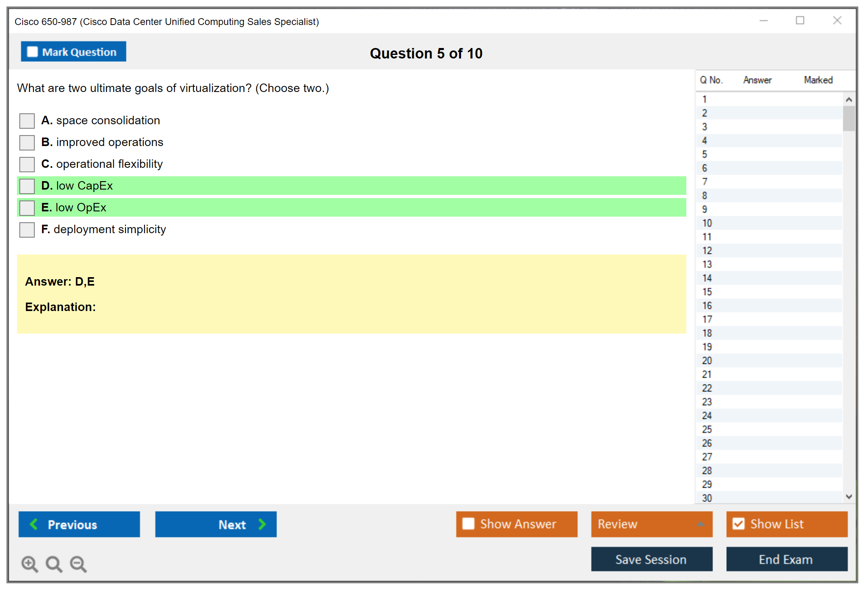The height and width of the screenshot is (593, 868).
Task: Click the zoom out magnifier icon
Action: 78,564
